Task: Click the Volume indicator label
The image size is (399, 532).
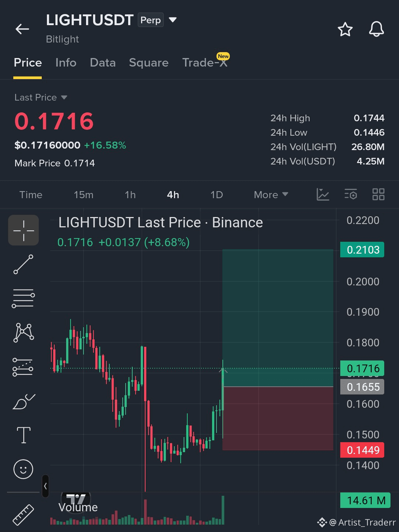Action: tap(78, 508)
